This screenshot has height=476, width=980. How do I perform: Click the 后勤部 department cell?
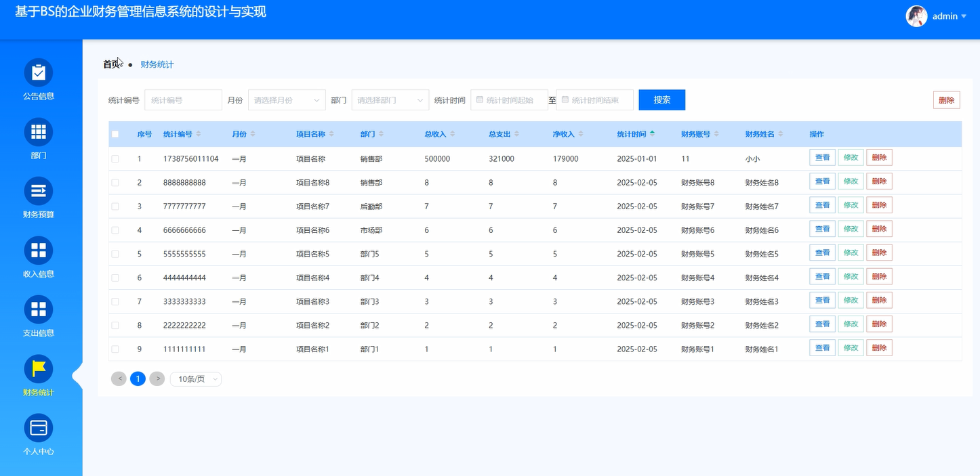[x=371, y=207]
